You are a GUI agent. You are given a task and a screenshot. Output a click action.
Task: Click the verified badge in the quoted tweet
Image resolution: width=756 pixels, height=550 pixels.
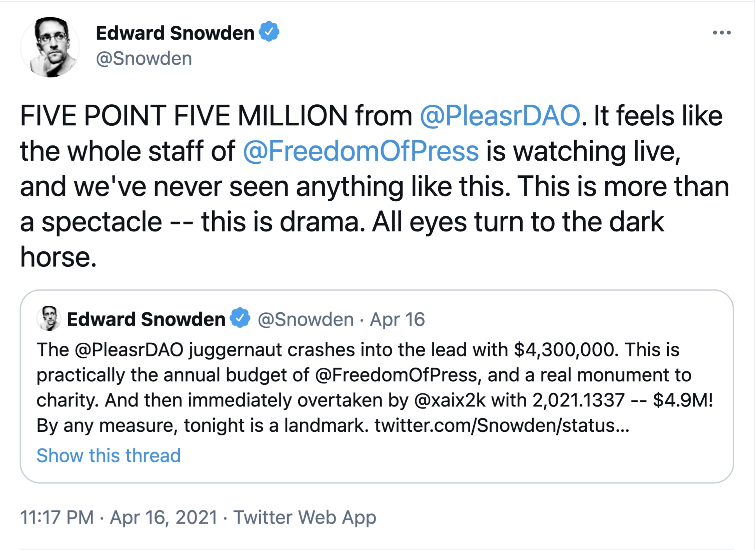click(x=240, y=318)
